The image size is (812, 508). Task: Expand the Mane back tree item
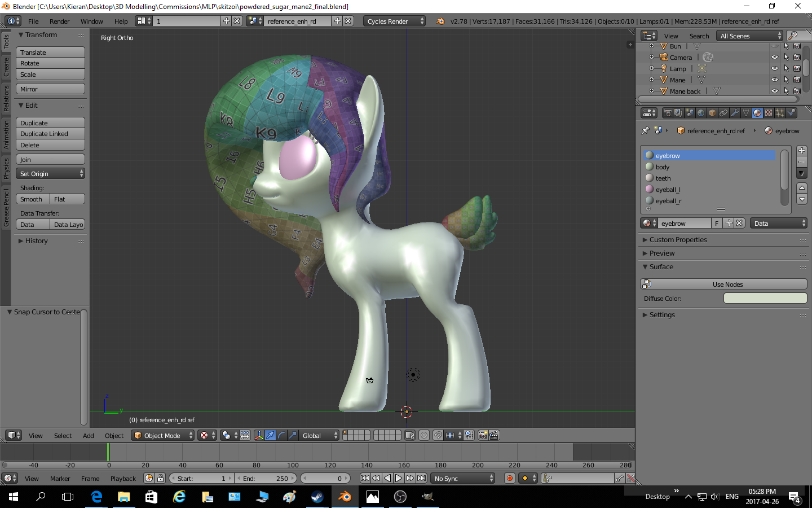(x=651, y=91)
